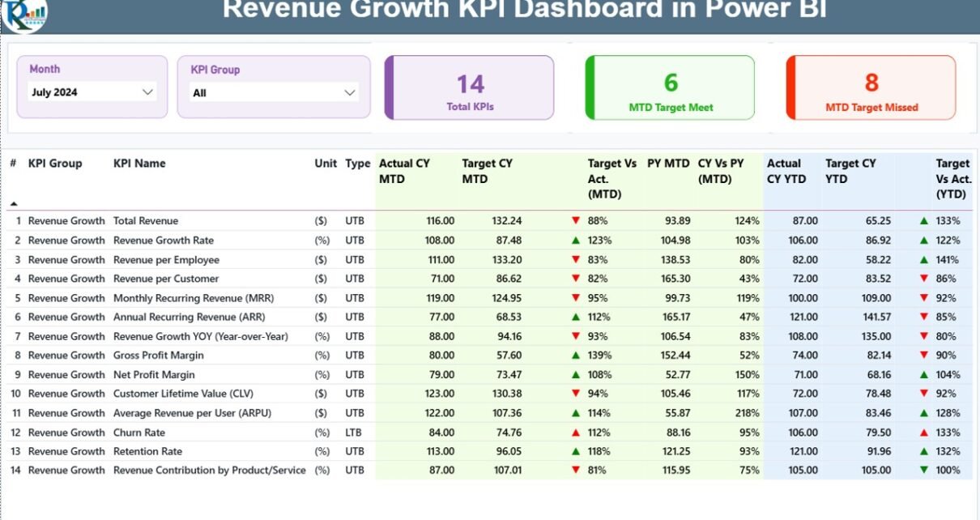The width and height of the screenshot is (980, 520).
Task: Click the green down arrow in row 14 YTD column
Action: tap(923, 471)
